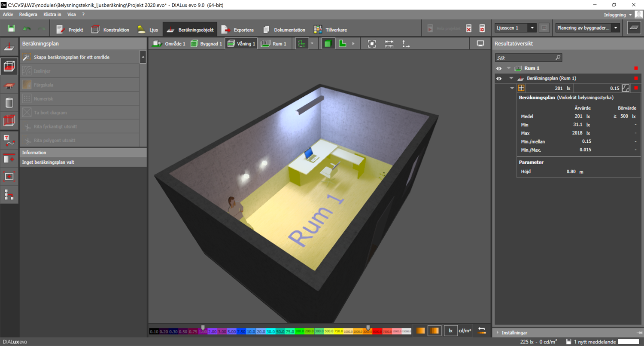Screen dimensions: 644x346
Task: Click the delete calculation results icon
Action: click(469, 29)
